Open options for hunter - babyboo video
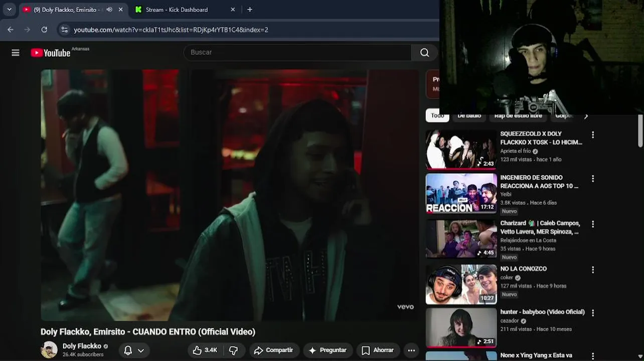The image size is (644, 361). tap(593, 313)
